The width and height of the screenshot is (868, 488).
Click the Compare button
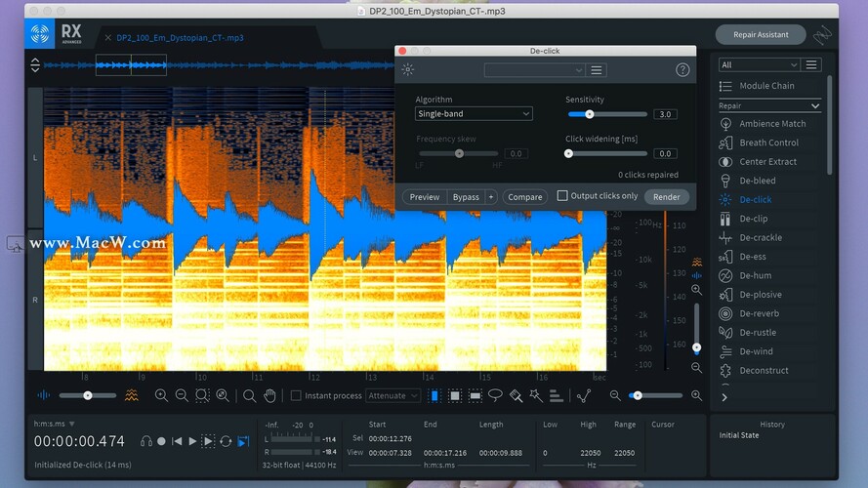[524, 197]
